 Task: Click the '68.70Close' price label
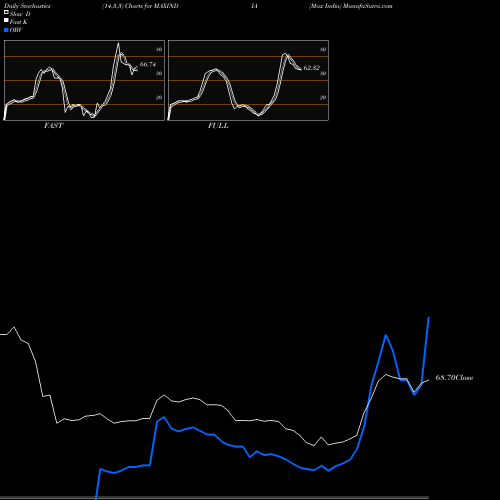(454, 378)
